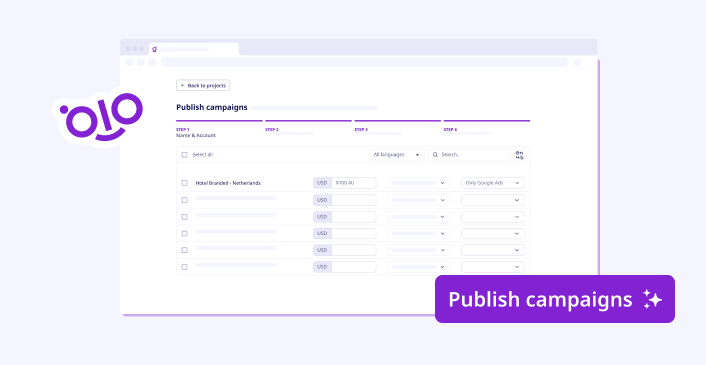706x365 pixels.
Task: Click the Hotel Branded - Netherlands campaign name
Action: tap(228, 183)
